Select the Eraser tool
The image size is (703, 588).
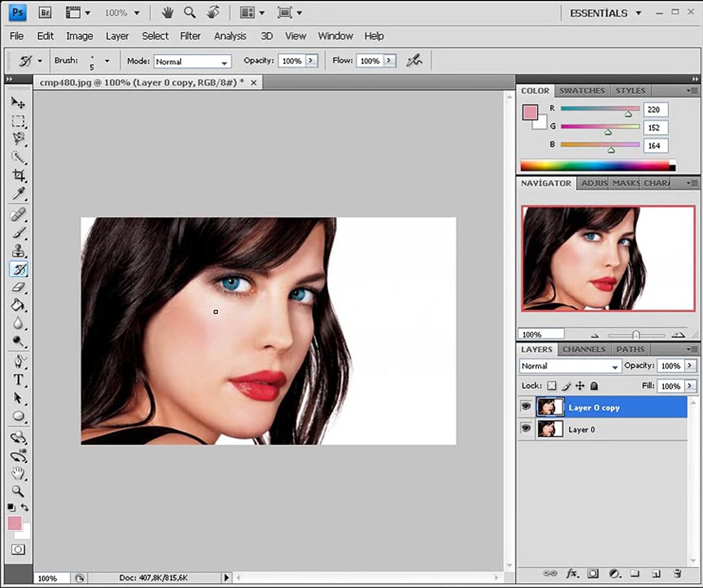(19, 287)
